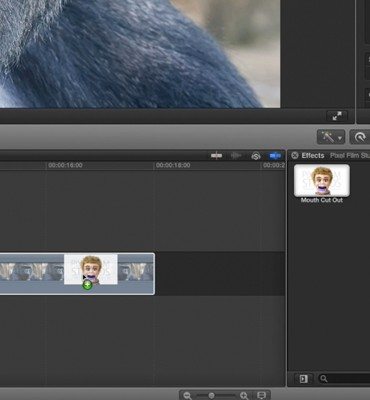Show the effects sidebar with the panel icon

pyautogui.click(x=303, y=379)
